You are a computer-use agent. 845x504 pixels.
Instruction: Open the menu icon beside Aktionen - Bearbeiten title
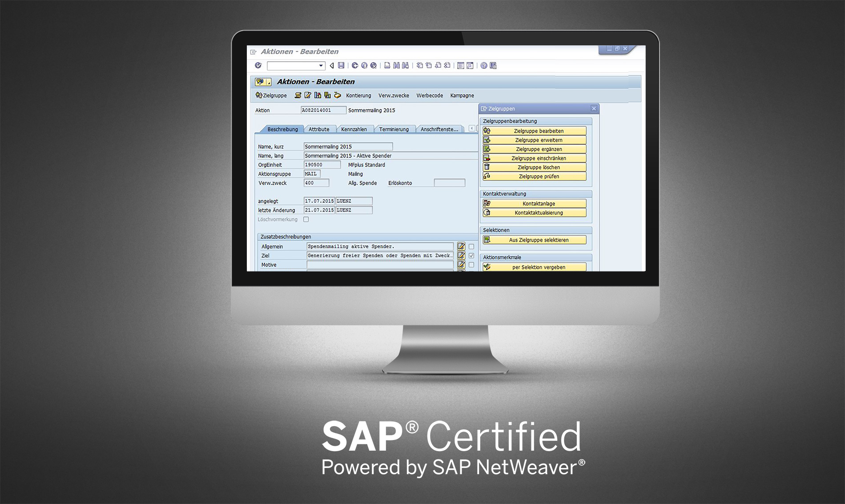click(x=263, y=82)
